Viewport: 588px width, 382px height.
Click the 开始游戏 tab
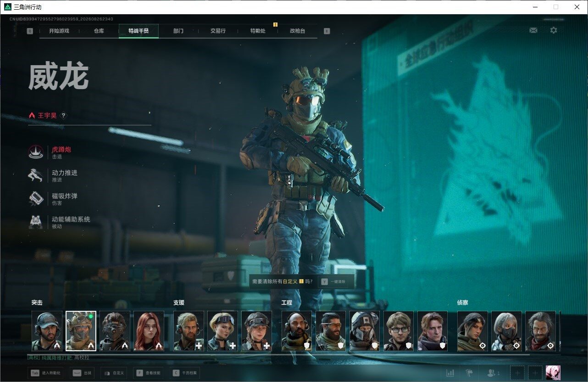click(x=59, y=31)
